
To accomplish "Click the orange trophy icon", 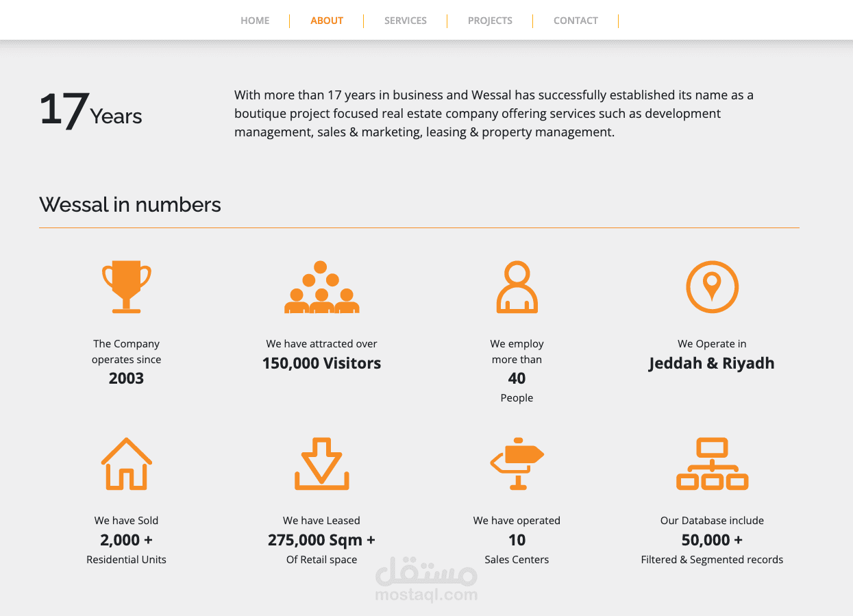I will pos(127,286).
